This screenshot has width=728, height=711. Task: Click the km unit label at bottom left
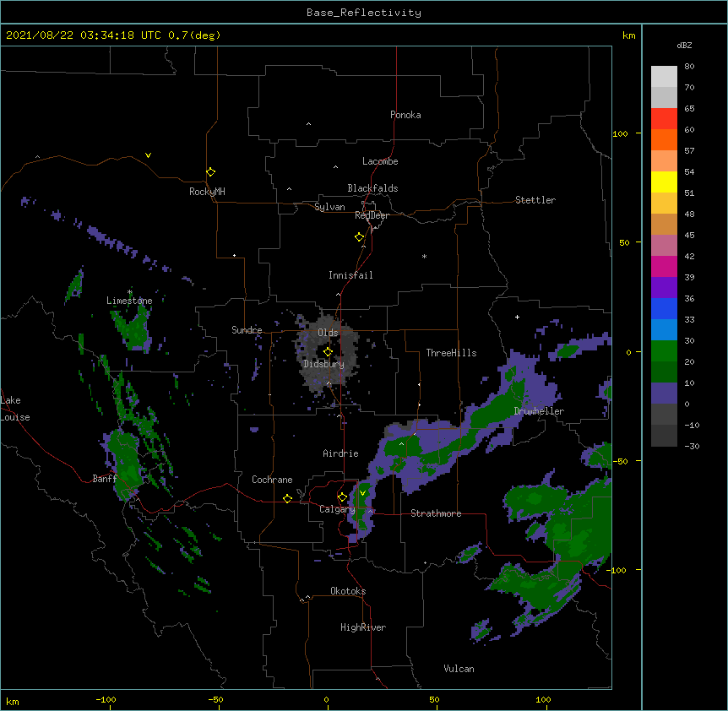(13, 701)
